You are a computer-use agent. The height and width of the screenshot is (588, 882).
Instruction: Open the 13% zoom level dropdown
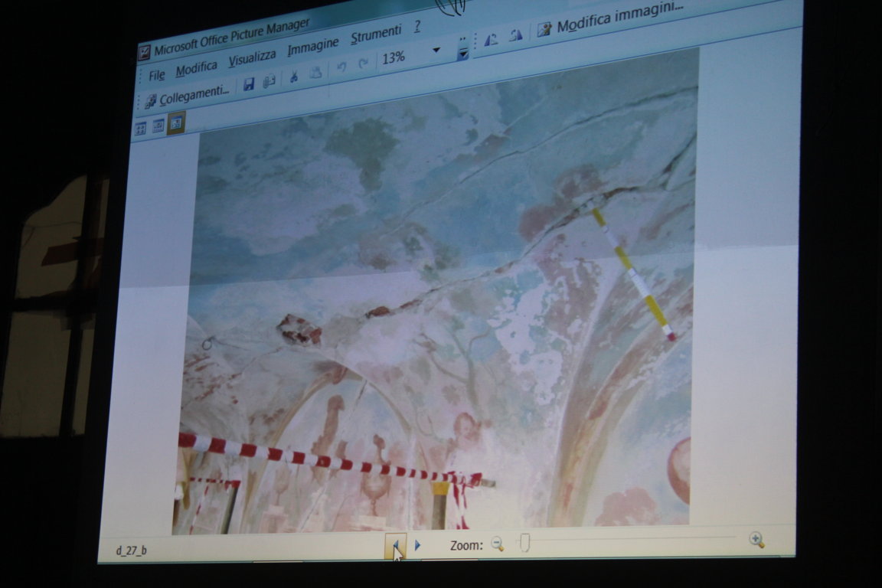(x=436, y=50)
